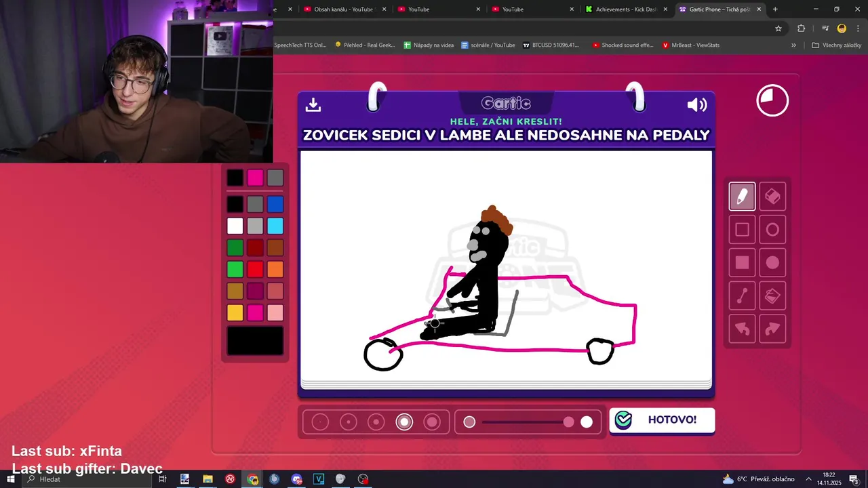This screenshot has height=488, width=868.
Task: Set opacity to maximum with white dot
Action: tap(587, 422)
